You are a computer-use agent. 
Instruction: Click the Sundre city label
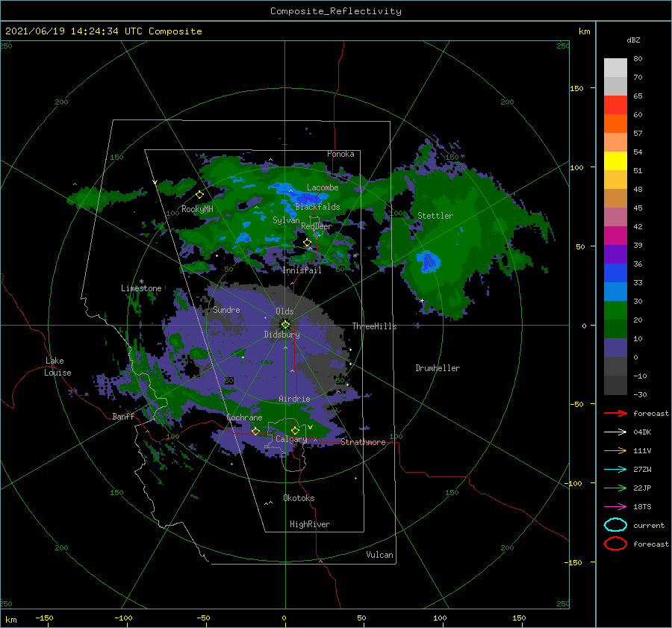(x=226, y=309)
